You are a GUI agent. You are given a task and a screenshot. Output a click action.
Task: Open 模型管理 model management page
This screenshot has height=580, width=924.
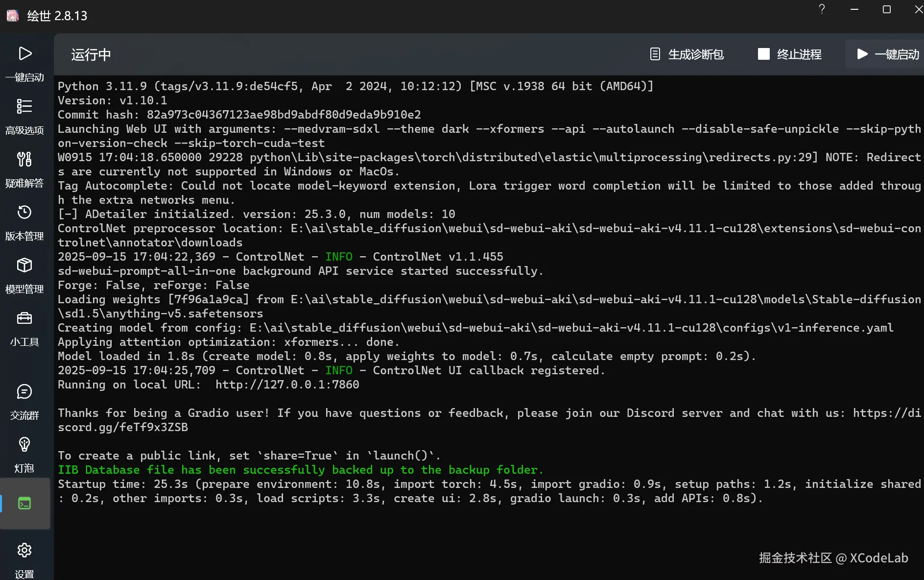(x=24, y=275)
